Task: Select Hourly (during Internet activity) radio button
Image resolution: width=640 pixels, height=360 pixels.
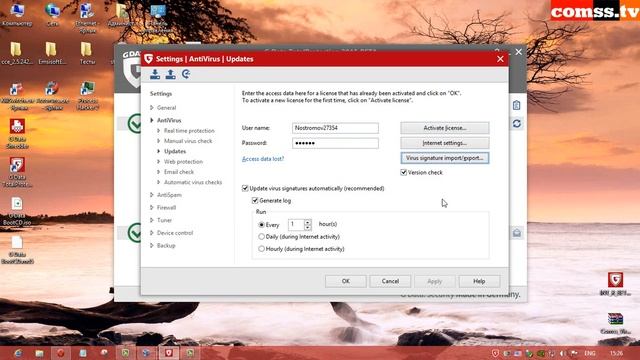Action: pos(262,249)
